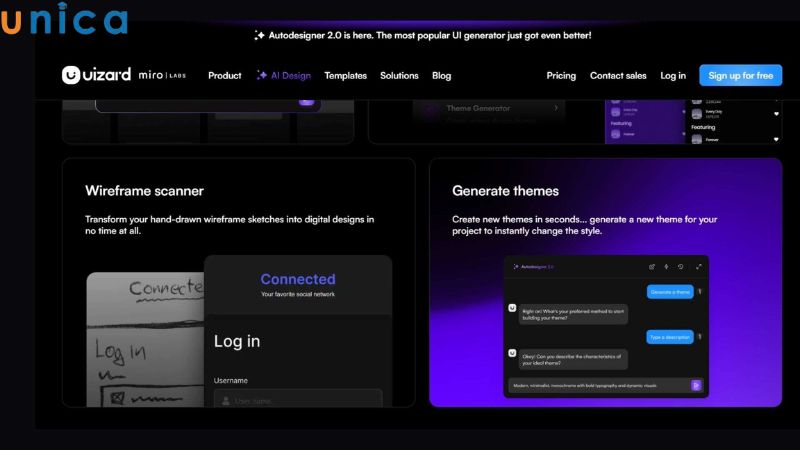Click the AI Design sparkle icon
800x450 pixels.
coord(262,75)
